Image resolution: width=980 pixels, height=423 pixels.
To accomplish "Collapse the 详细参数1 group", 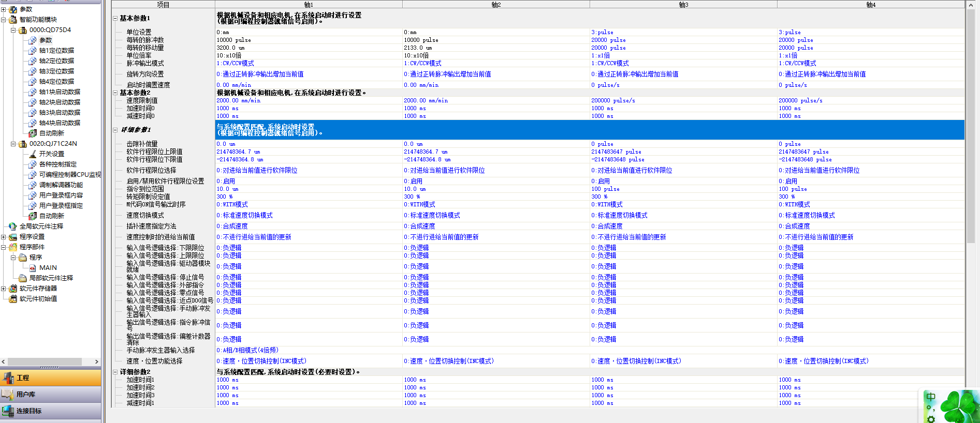I will coord(115,130).
